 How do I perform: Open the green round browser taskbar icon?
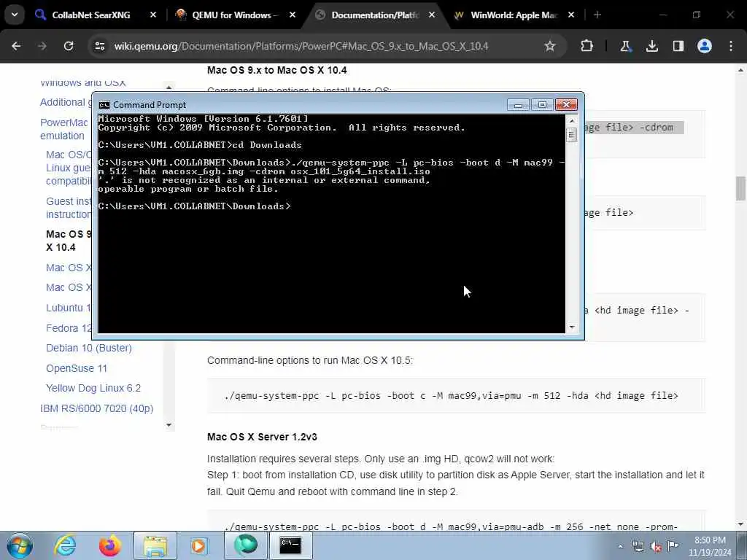(245, 545)
